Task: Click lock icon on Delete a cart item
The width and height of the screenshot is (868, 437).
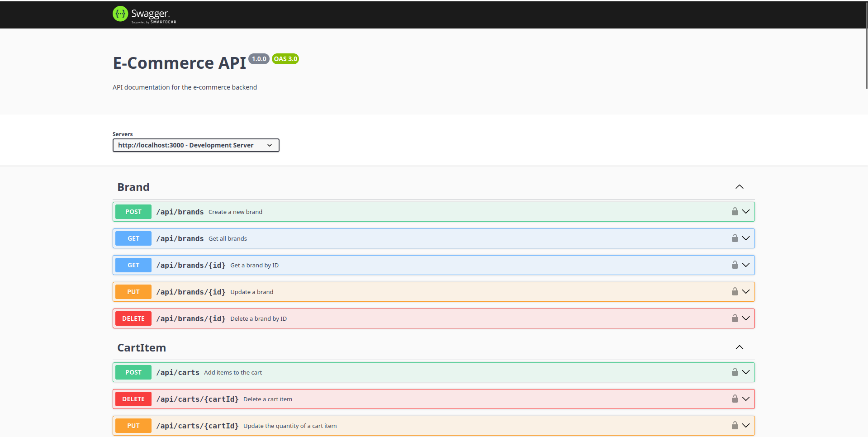Action: [x=735, y=399]
